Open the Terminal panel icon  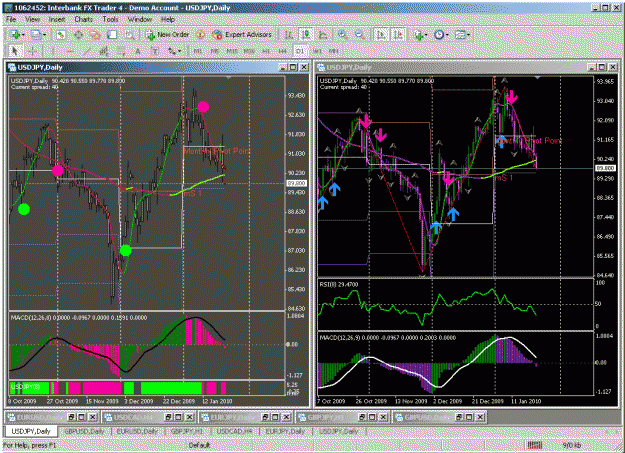coord(112,35)
